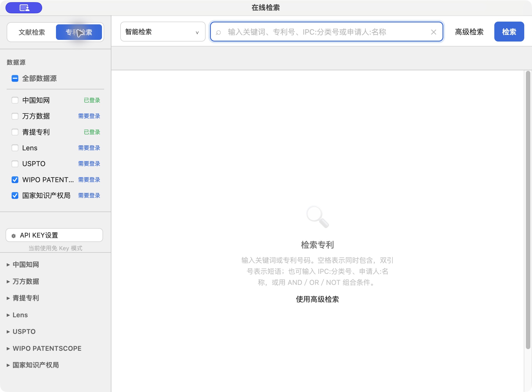This screenshot has height=392, width=532.
Task: Click the results area vertical scrollbar
Action: tap(528, 210)
